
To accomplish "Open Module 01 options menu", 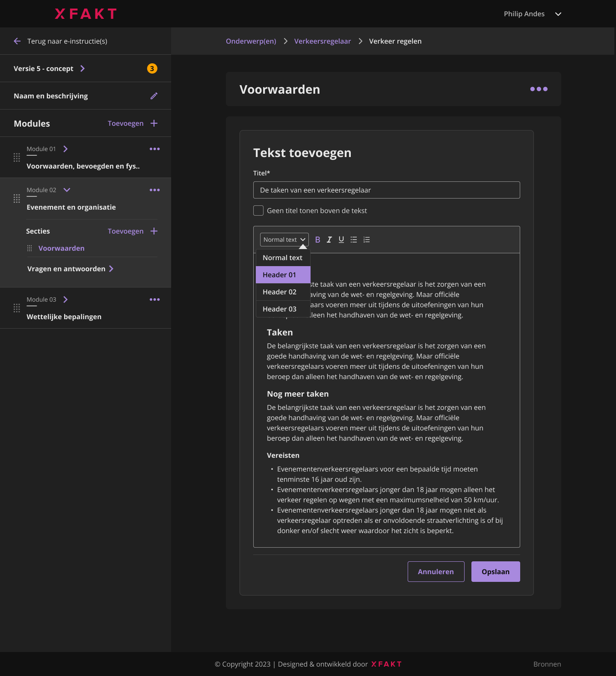I will [x=154, y=149].
